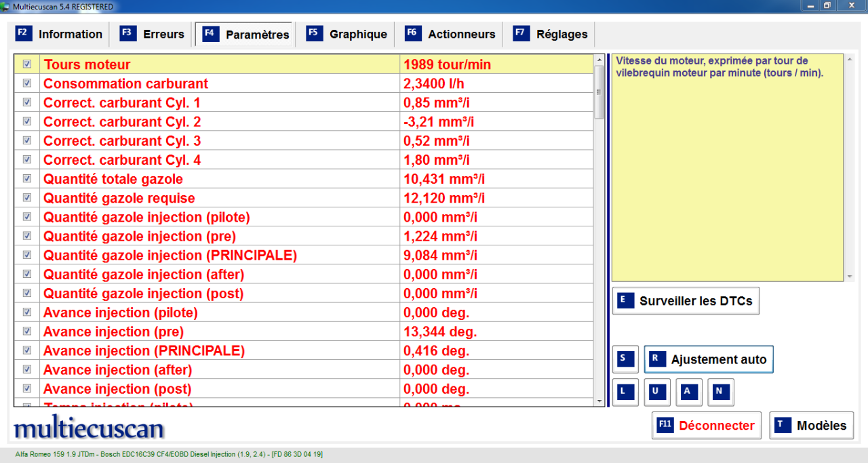Click parameter list scrollbar down arrow
Viewport: 868px width, 463px height.
coord(599,401)
